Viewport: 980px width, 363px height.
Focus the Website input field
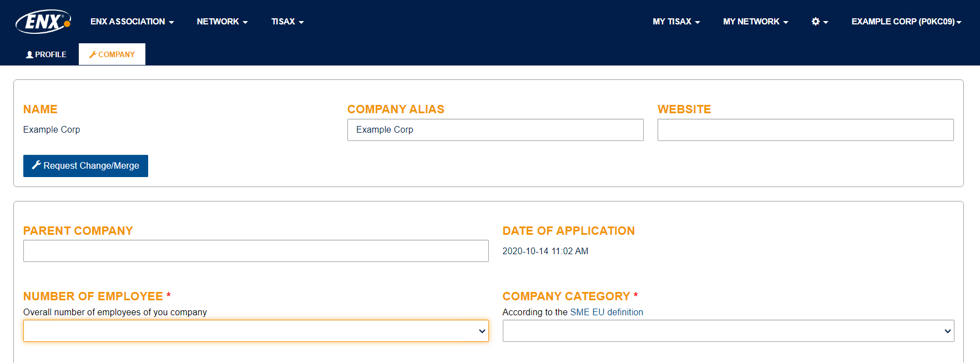tap(805, 130)
